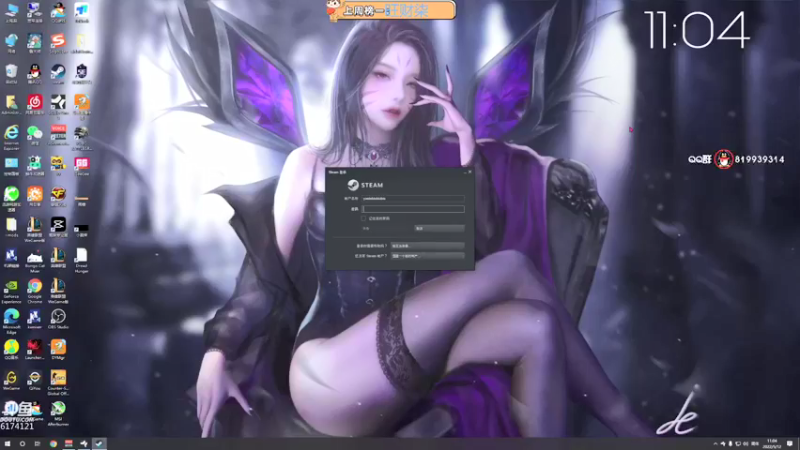Open the GeForce Experience desktop icon

click(x=11, y=291)
